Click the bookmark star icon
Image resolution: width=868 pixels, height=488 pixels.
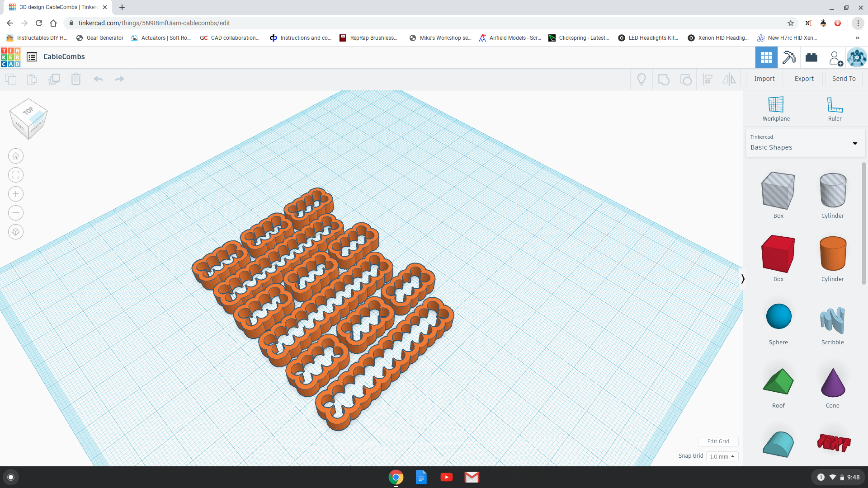click(x=791, y=23)
